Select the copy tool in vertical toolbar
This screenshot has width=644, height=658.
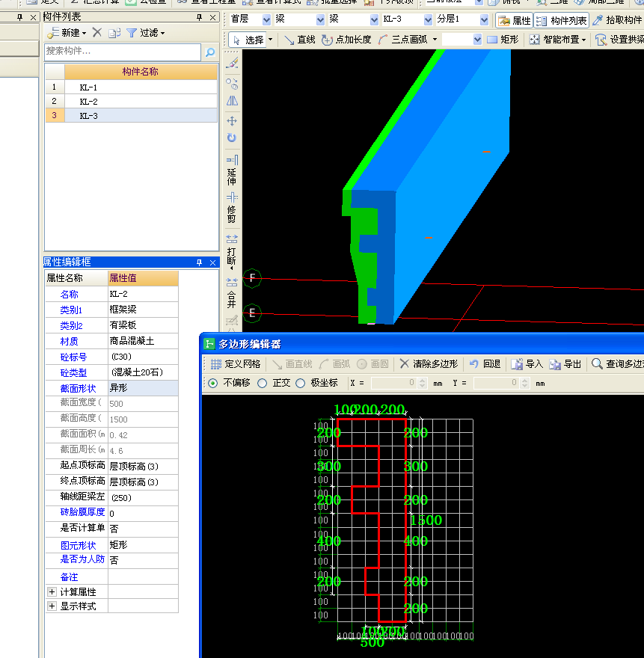click(x=232, y=84)
